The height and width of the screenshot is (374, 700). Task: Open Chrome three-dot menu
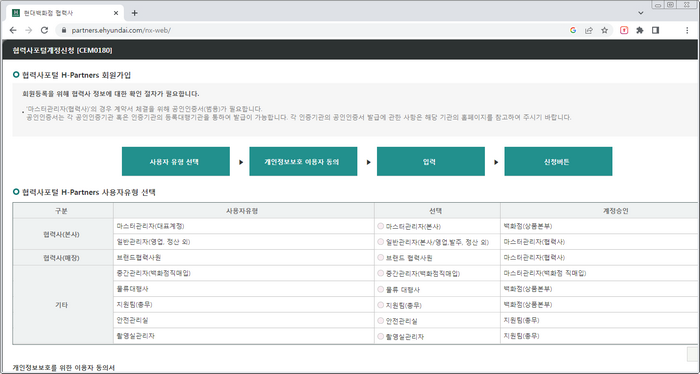point(687,30)
